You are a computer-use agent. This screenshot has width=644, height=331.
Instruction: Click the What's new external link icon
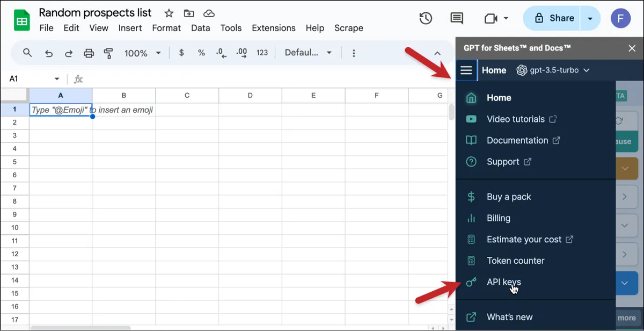pyautogui.click(x=471, y=317)
